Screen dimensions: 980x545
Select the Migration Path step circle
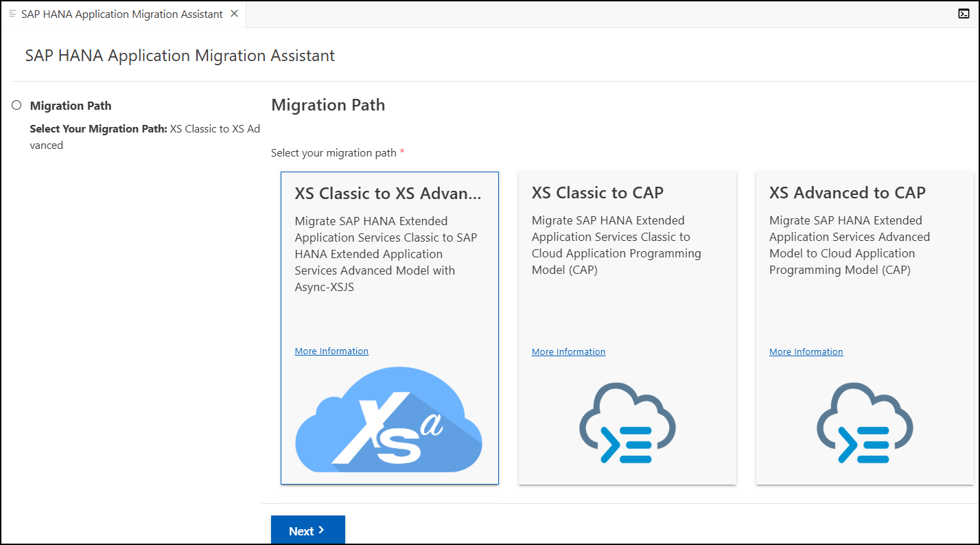tap(16, 105)
